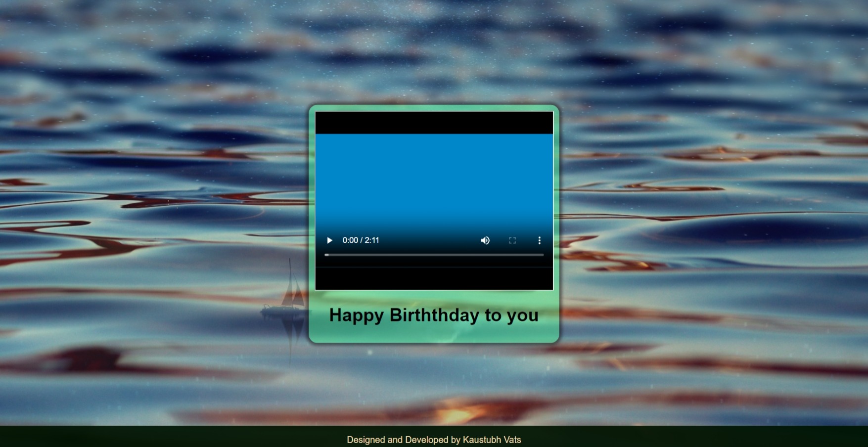Toggle fullscreen view of birthday video
The image size is (868, 447).
512,240
